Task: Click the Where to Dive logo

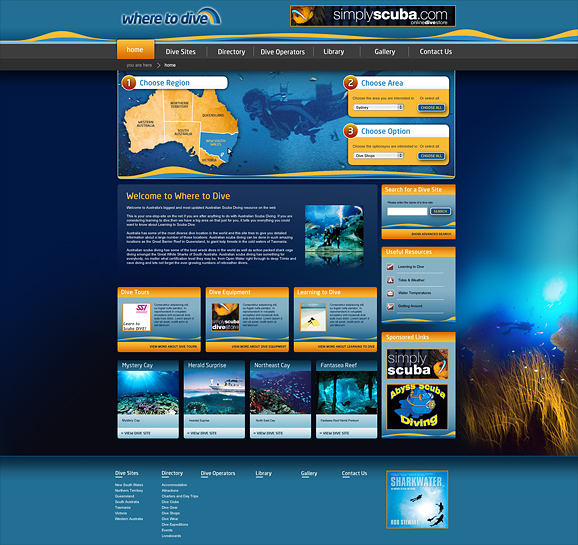Action: (171, 17)
